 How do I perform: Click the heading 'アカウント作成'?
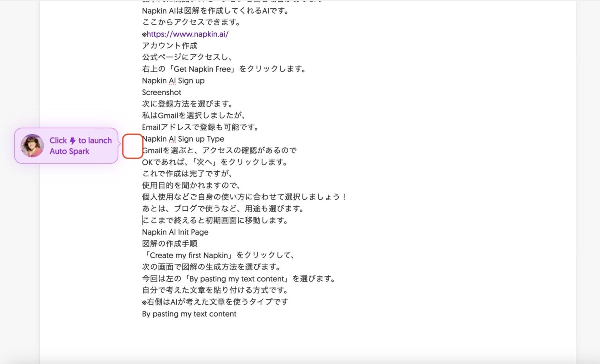click(x=170, y=46)
